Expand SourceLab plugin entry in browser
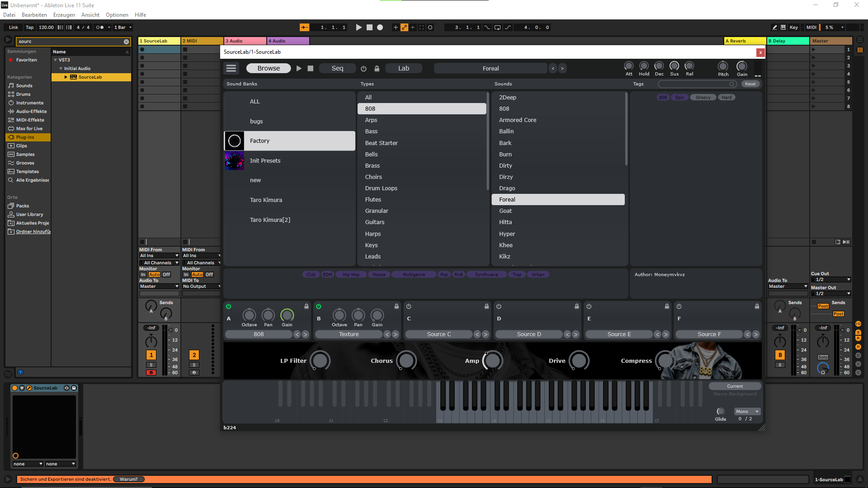Image resolution: width=868 pixels, height=488 pixels. coord(66,77)
